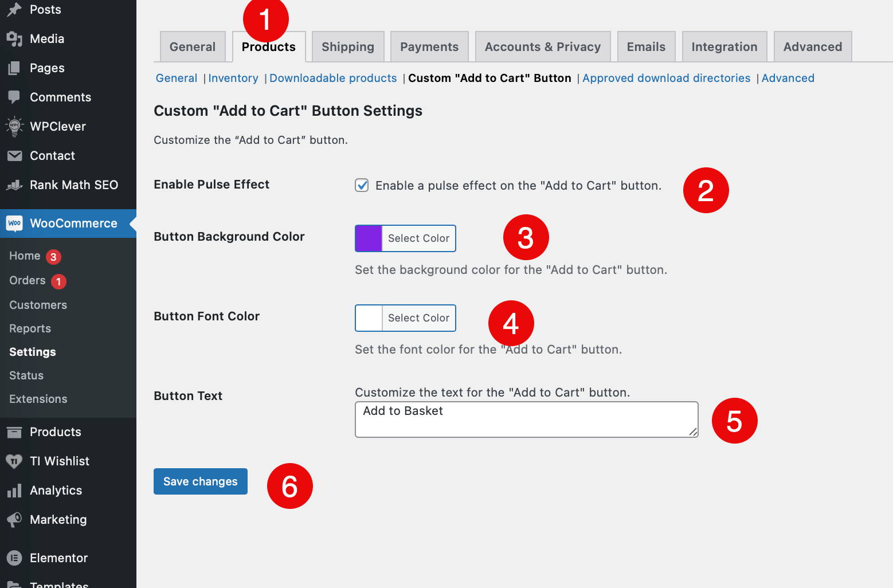The width and height of the screenshot is (893, 588).
Task: Switch to the Payments settings tab
Action: 429,46
